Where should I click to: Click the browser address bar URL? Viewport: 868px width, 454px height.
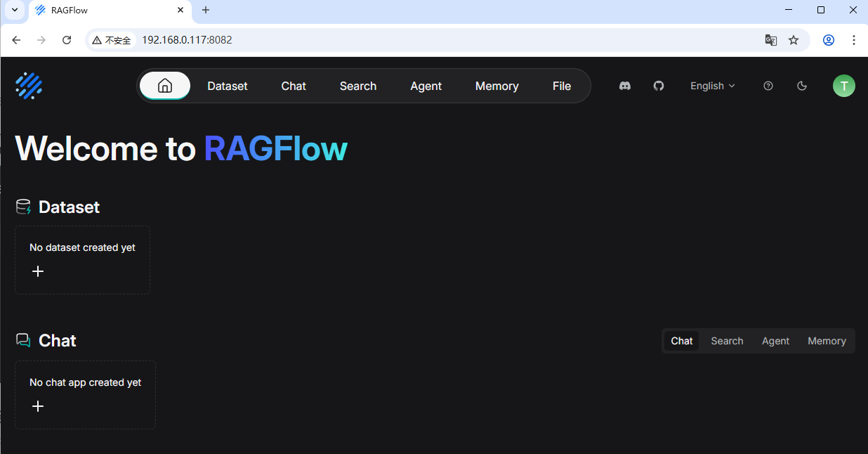pos(187,40)
